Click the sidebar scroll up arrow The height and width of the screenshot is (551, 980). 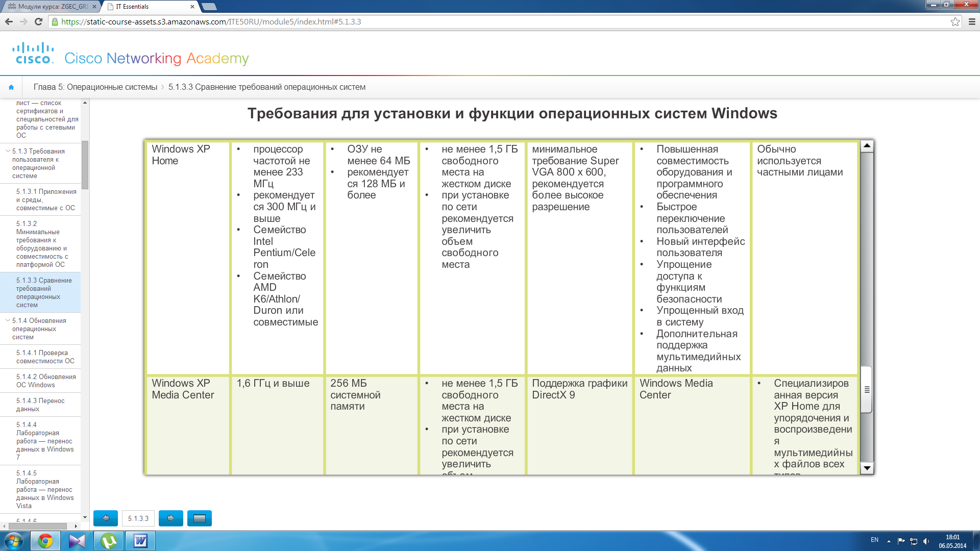(85, 103)
